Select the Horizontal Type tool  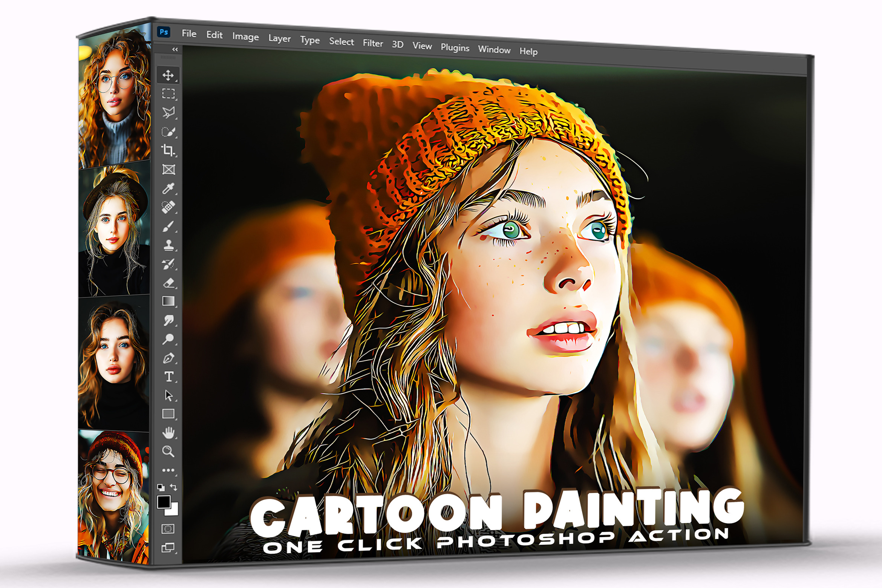(168, 377)
